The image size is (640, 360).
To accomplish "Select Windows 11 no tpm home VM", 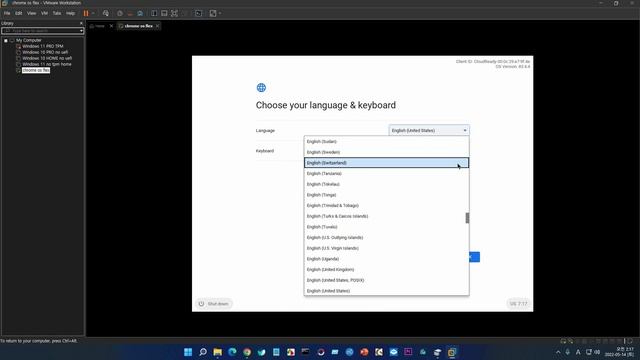I will pos(47,64).
